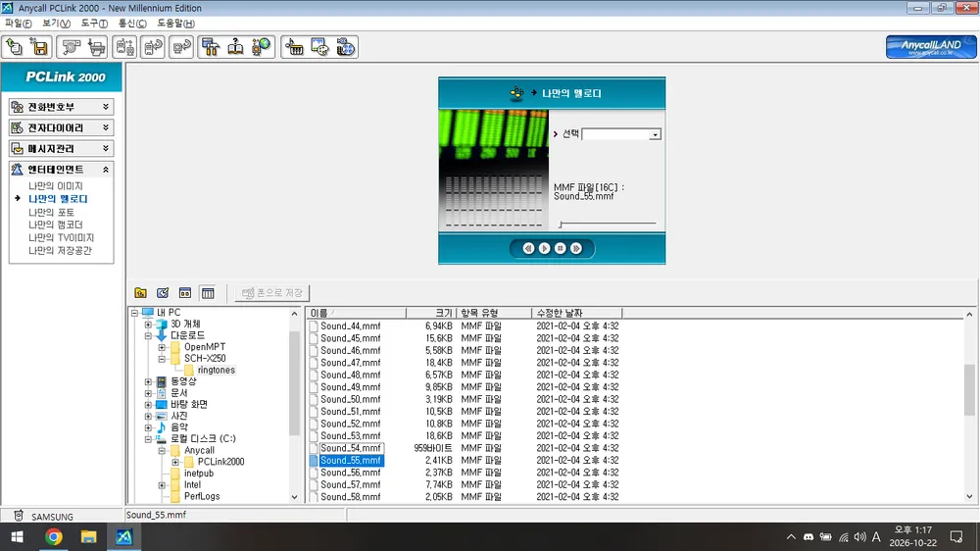Collapse the SCH-X250 folder node
Viewport: 980px width, 551px height.
162,359
